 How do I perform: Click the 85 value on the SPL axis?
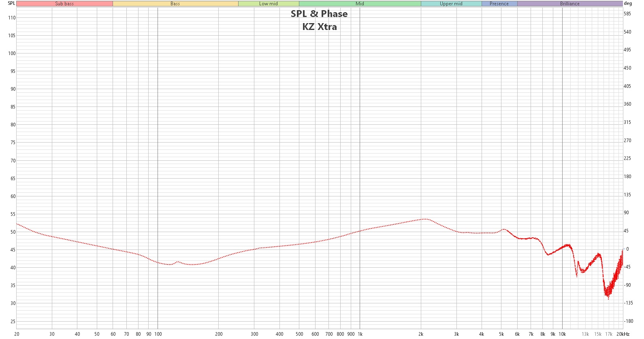pyautogui.click(x=13, y=107)
